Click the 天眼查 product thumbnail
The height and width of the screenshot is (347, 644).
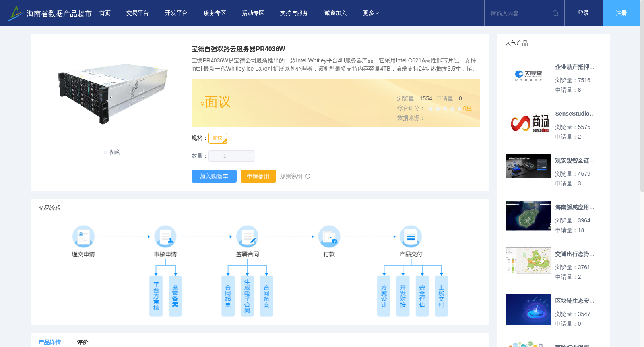(x=528, y=75)
